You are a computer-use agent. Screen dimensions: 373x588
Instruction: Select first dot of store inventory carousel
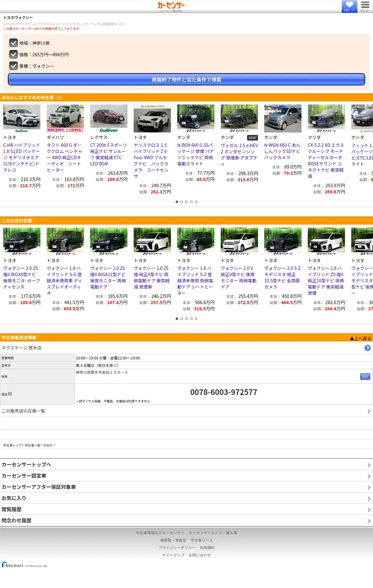[177, 319]
